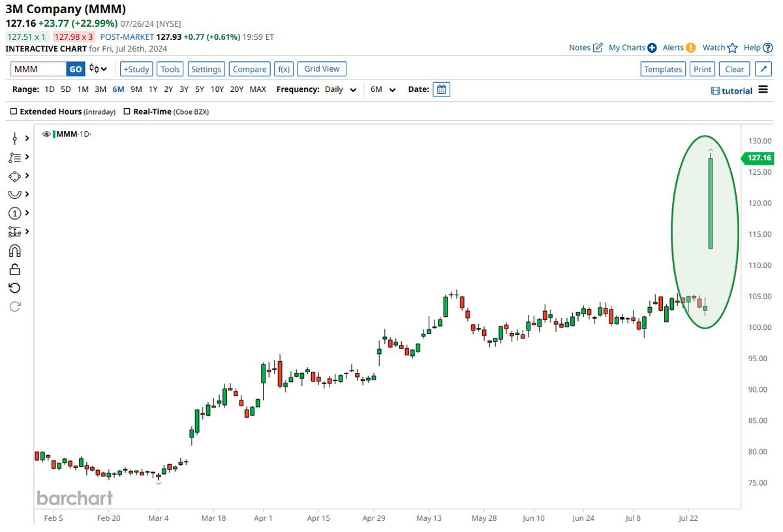Expand chart with the pop-out arrow button
The image size is (783, 532).
click(763, 69)
